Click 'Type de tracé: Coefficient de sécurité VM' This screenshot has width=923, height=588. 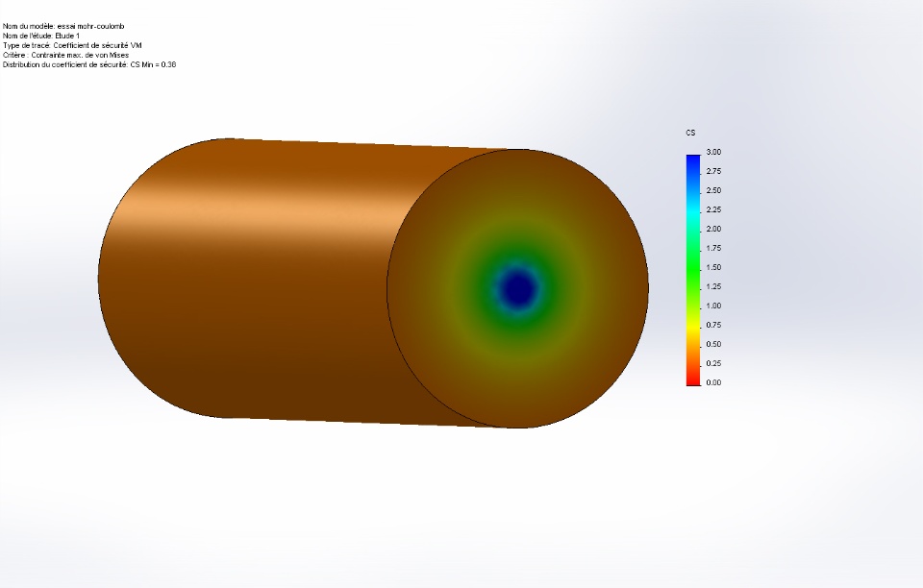(x=72, y=45)
